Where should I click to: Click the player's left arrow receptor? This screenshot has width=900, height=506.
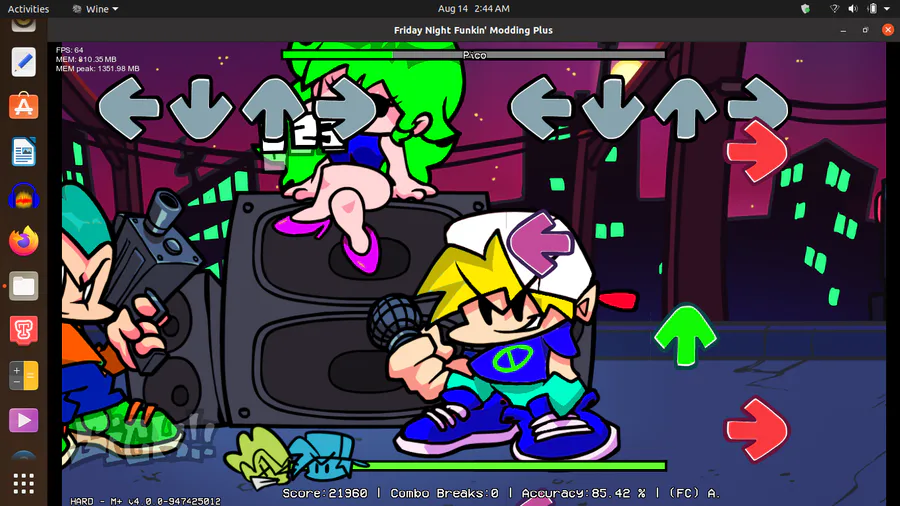[540, 108]
